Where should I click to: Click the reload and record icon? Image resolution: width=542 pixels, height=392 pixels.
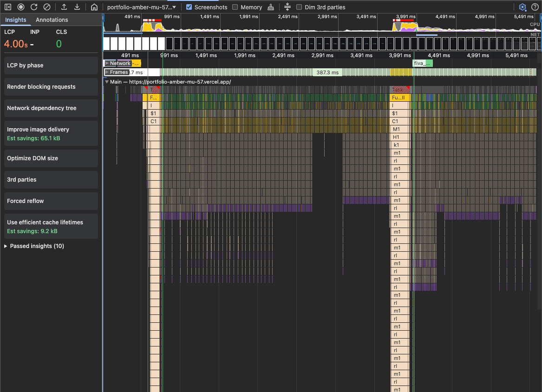[34, 7]
